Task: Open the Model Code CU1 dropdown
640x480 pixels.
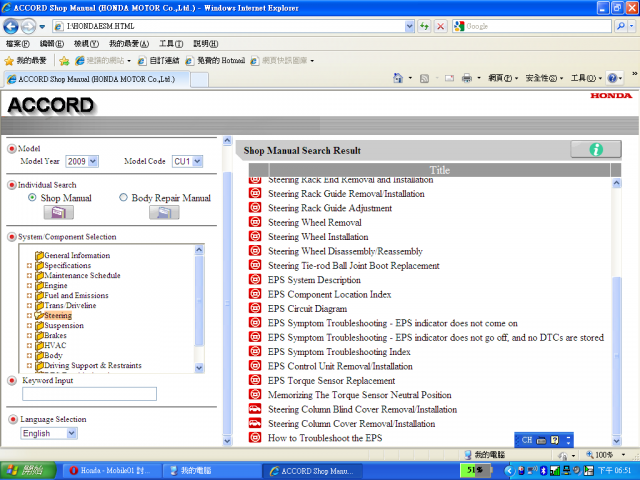Action: 198,161
